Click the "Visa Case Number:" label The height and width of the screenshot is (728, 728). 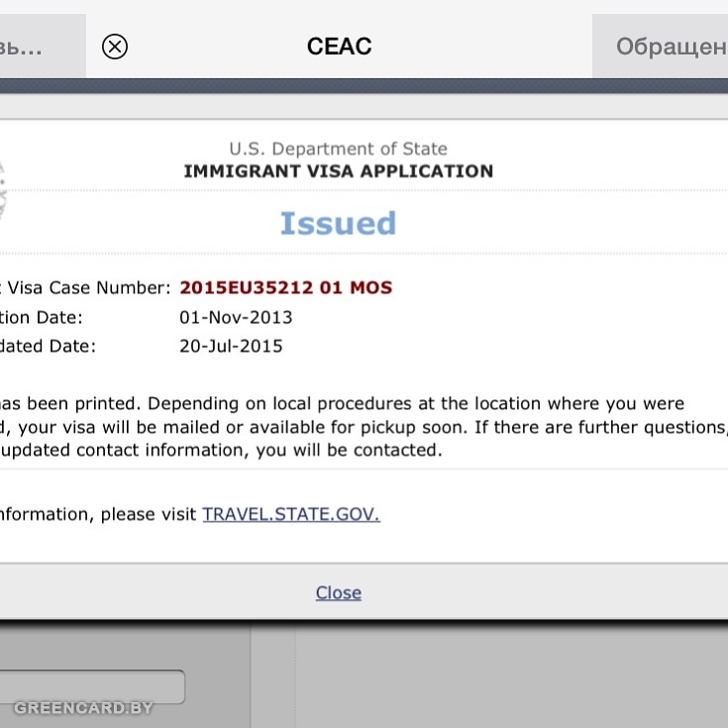[x=85, y=288]
